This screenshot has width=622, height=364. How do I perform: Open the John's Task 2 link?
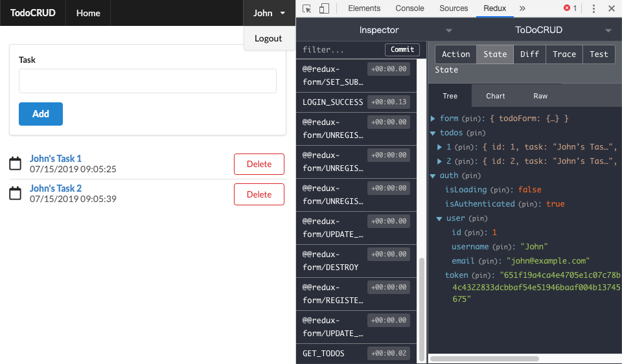(56, 188)
